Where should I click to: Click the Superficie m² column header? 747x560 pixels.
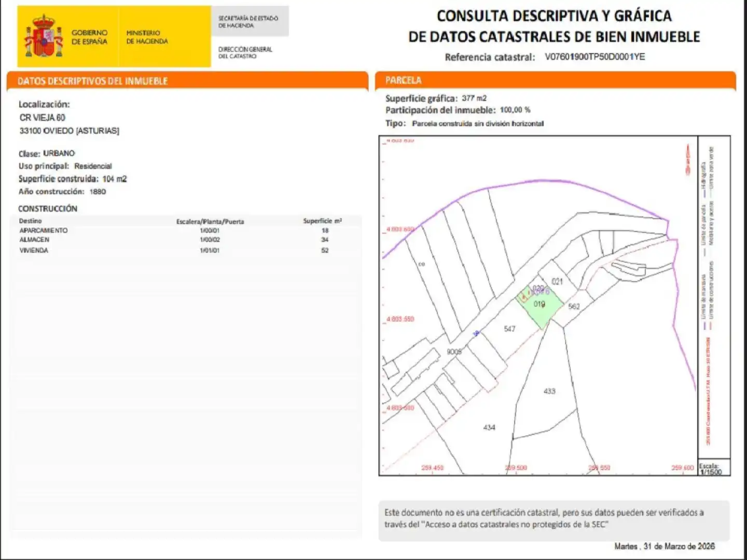323,221
